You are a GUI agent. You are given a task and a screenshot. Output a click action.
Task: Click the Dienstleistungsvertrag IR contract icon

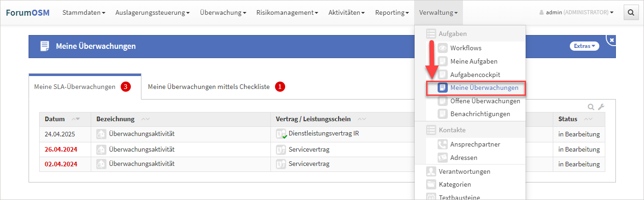tap(281, 134)
